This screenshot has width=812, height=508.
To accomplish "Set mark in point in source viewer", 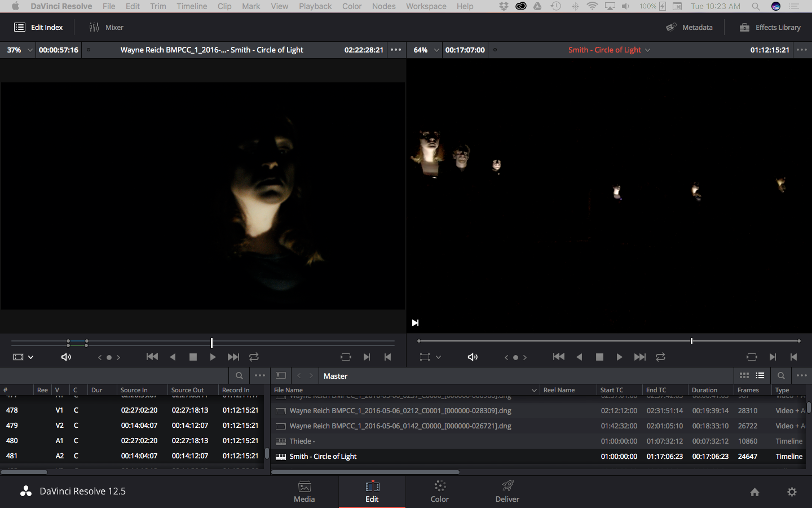I will pyautogui.click(x=367, y=357).
